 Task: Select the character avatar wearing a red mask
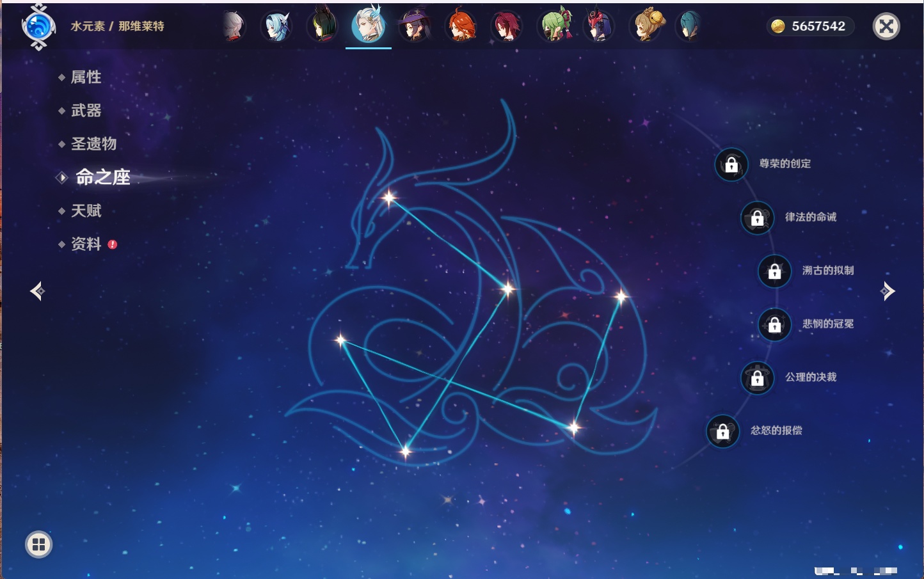tap(599, 26)
